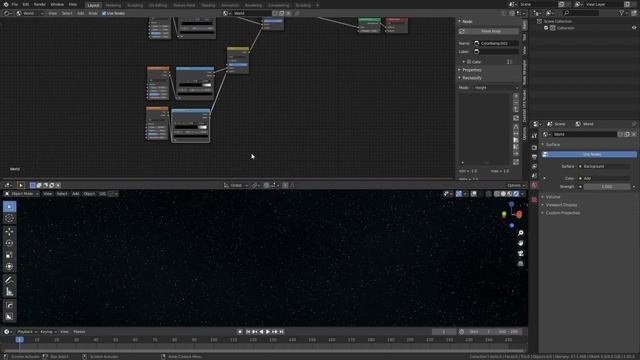Open the viewport Object menu

tap(89, 194)
